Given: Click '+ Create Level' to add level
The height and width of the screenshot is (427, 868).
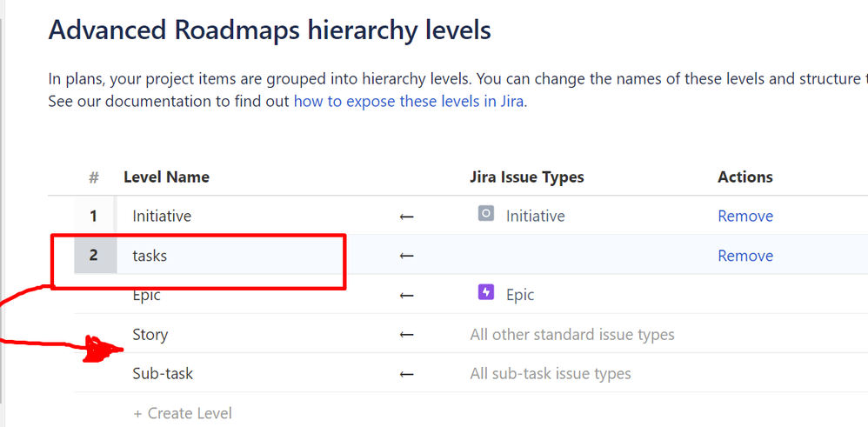Looking at the screenshot, I should click(183, 413).
